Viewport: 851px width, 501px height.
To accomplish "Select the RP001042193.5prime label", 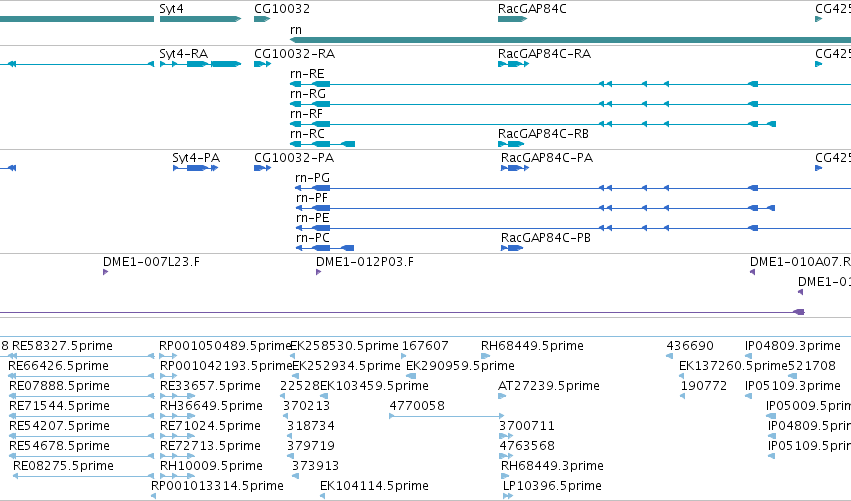I will pos(226,366).
